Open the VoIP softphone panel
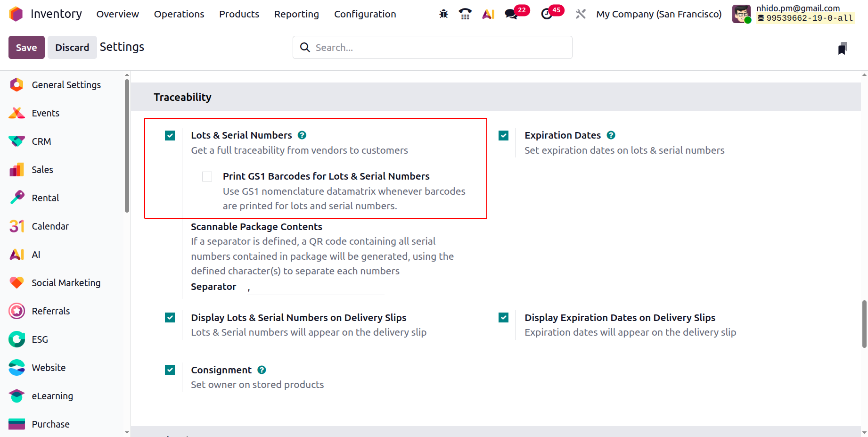Screen dimensions: 868x437 465,14
